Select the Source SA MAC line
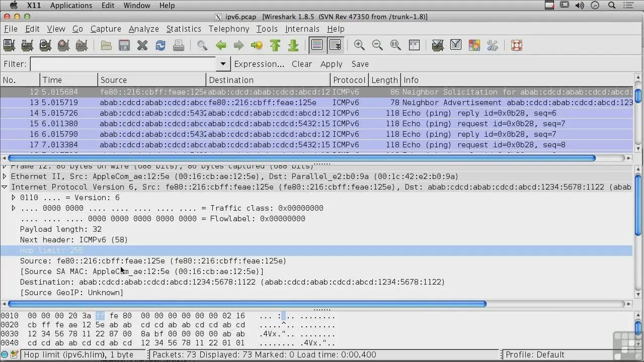The image size is (644, 362). click(x=142, y=271)
